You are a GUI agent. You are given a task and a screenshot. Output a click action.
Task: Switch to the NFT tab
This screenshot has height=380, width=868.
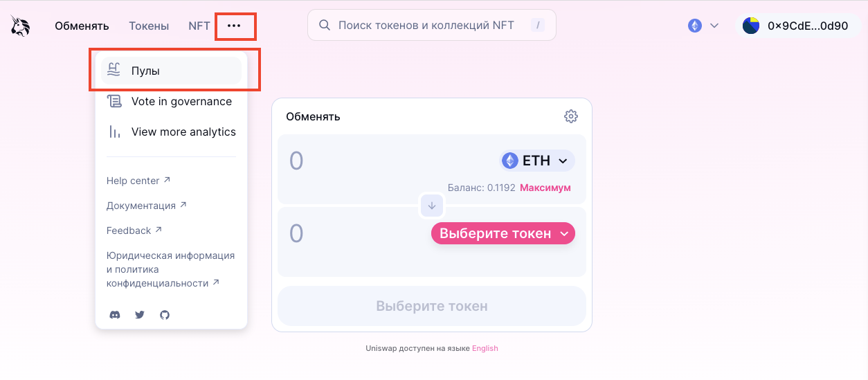pos(199,26)
